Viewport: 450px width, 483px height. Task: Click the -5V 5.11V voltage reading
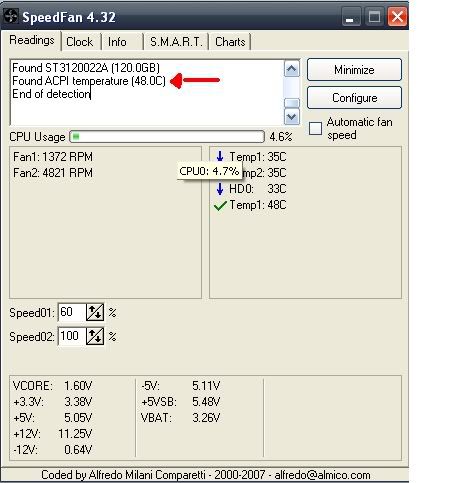[x=181, y=386]
